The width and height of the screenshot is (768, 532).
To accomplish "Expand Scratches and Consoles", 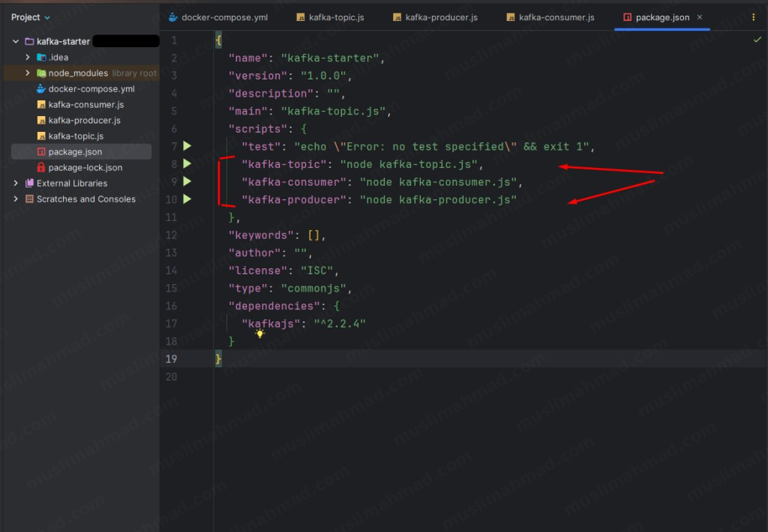I will coord(14,199).
